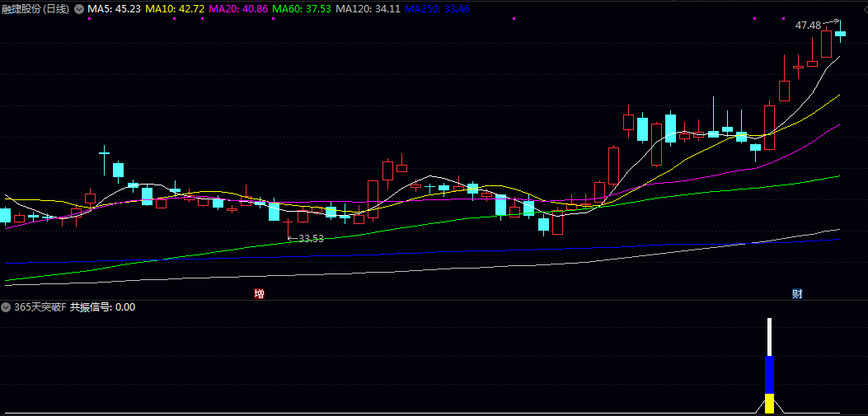Click the 共振信号: 0.00 readout
868x416 pixels.
pyautogui.click(x=102, y=307)
